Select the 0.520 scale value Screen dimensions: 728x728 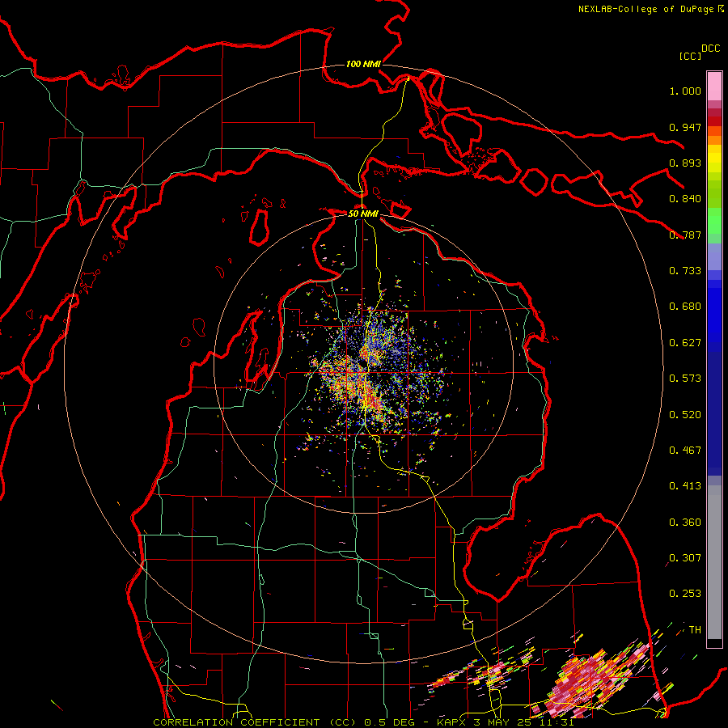[685, 415]
